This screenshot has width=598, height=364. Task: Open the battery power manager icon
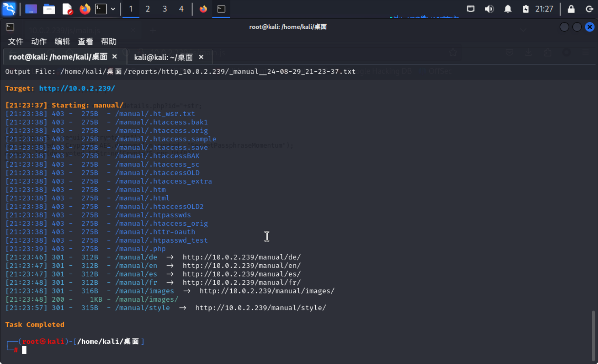click(x=526, y=9)
